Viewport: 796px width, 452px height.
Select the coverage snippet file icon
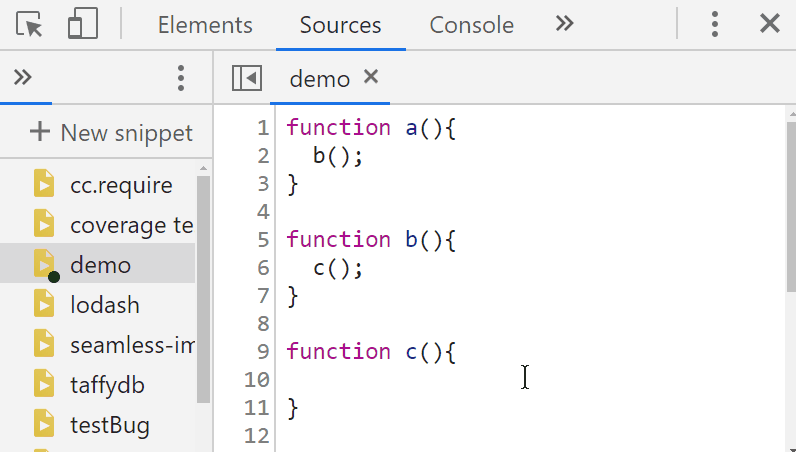[x=44, y=224]
